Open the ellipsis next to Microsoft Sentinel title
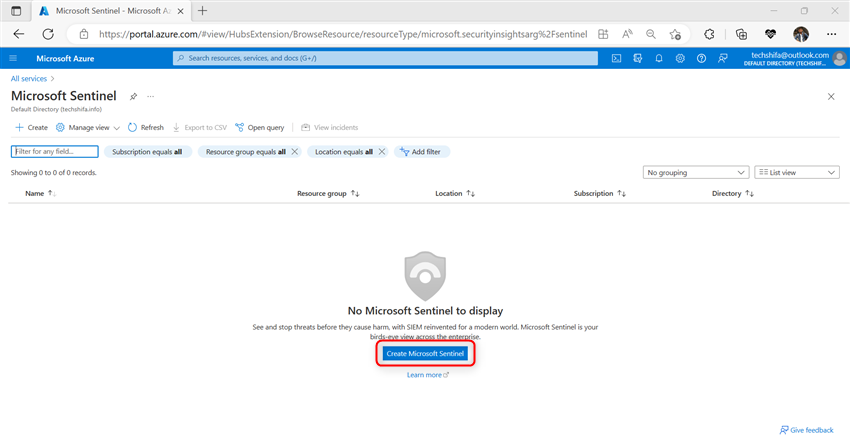 pyautogui.click(x=151, y=96)
